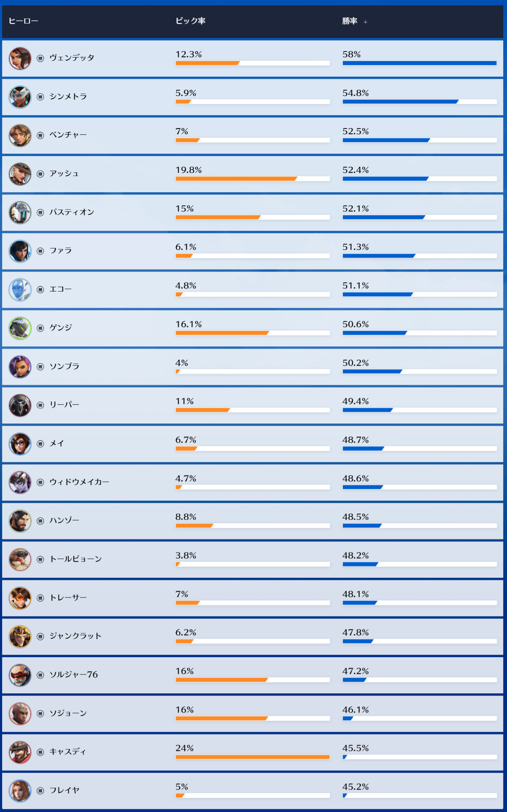Screen dimensions: 507x812
Task: Open the ベンチャー hero name link
Action: click(68, 135)
